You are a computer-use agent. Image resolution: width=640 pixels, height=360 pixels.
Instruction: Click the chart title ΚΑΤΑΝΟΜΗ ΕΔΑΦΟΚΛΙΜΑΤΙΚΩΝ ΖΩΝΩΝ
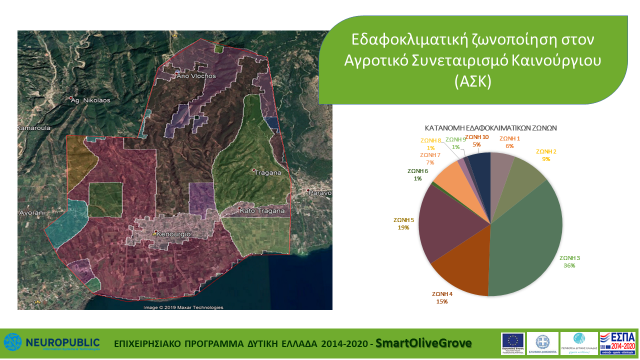click(x=491, y=128)
